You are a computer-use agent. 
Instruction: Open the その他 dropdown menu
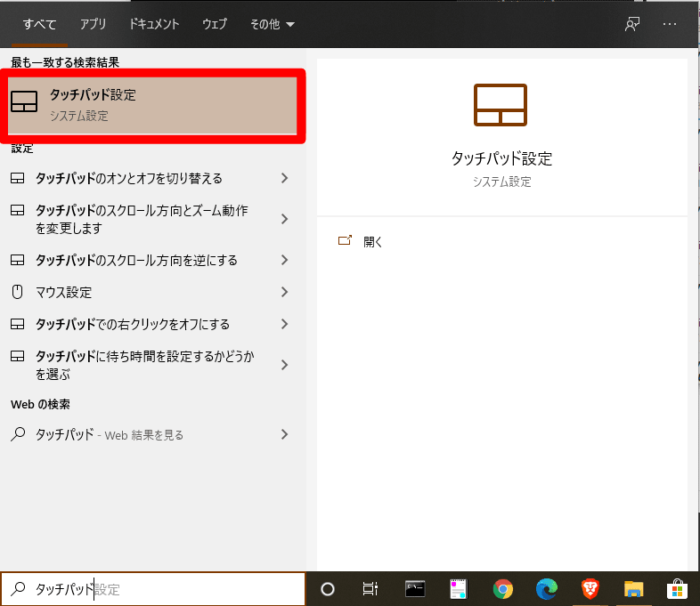click(273, 24)
